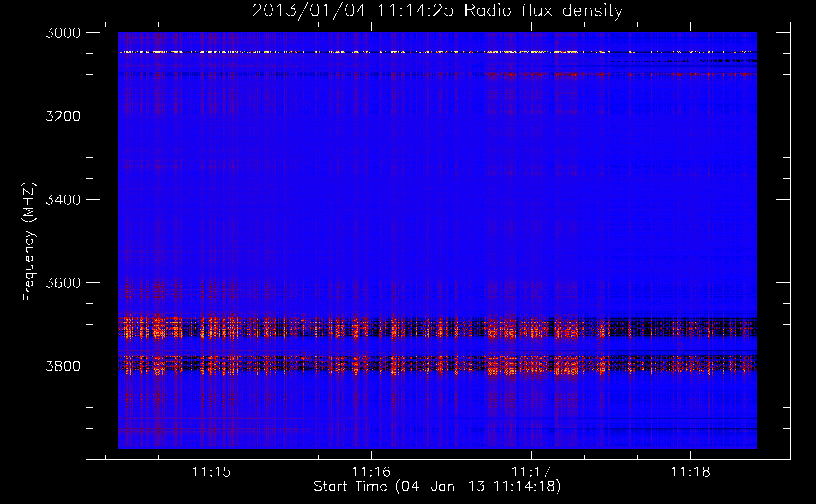Screen dimensions: 816x504
Task: Select the 3400 frequency tick label
Action: pos(63,200)
